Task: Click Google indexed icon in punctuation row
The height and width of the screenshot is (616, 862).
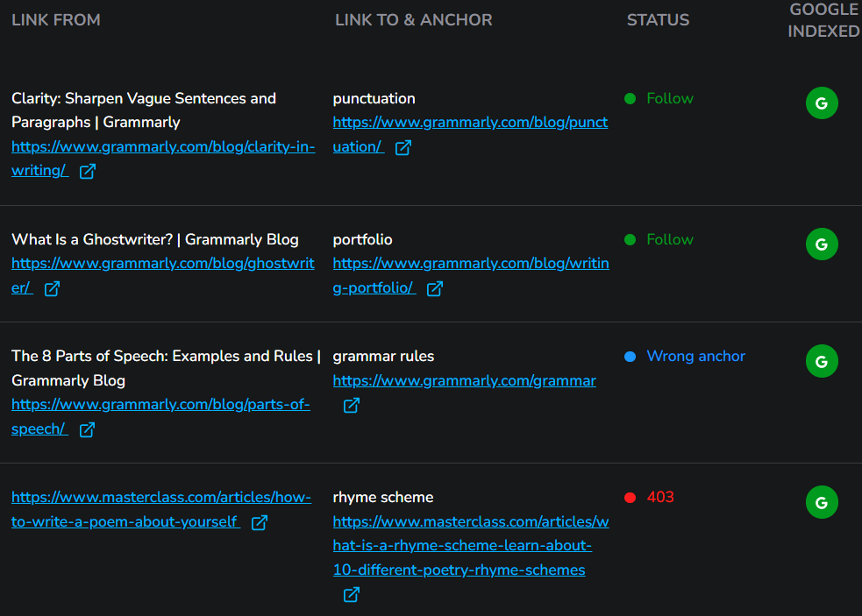Action: (822, 103)
